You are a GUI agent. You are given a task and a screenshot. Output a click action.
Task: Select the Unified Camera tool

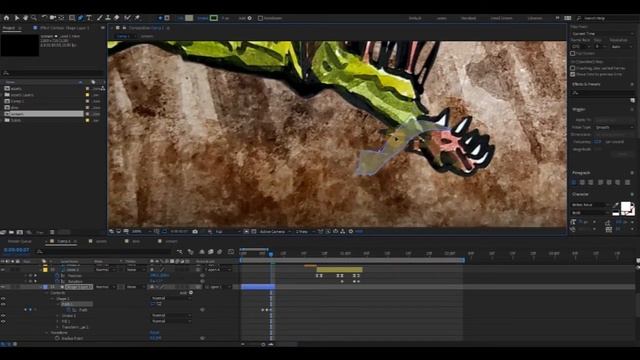[x=53, y=18]
